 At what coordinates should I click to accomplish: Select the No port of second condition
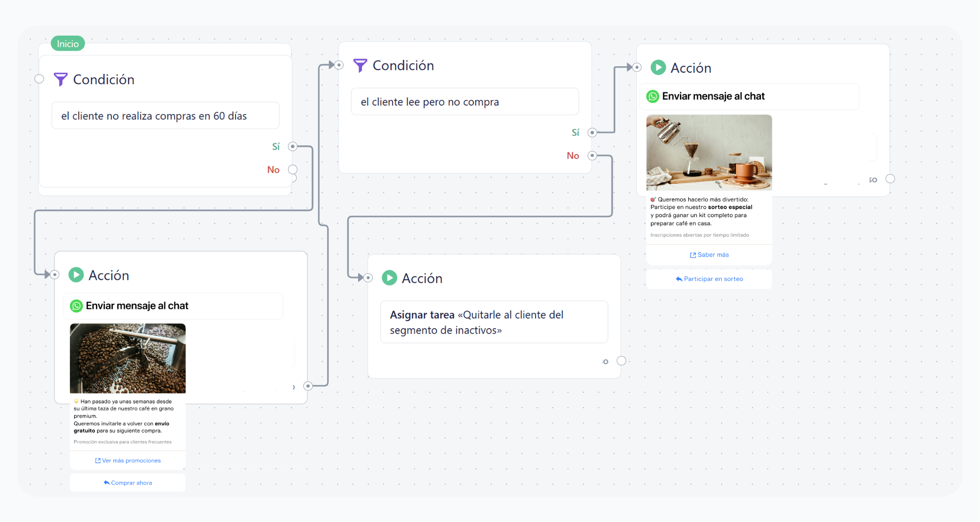(x=592, y=155)
